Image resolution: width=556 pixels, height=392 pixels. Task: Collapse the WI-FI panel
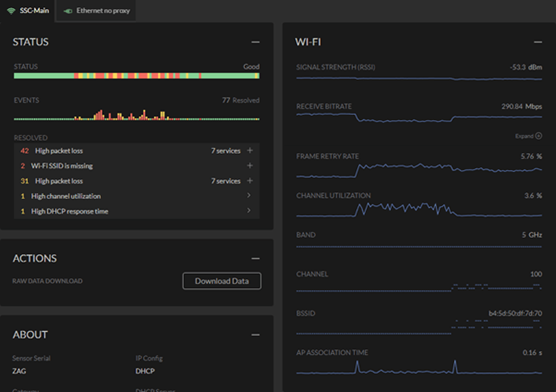point(538,42)
